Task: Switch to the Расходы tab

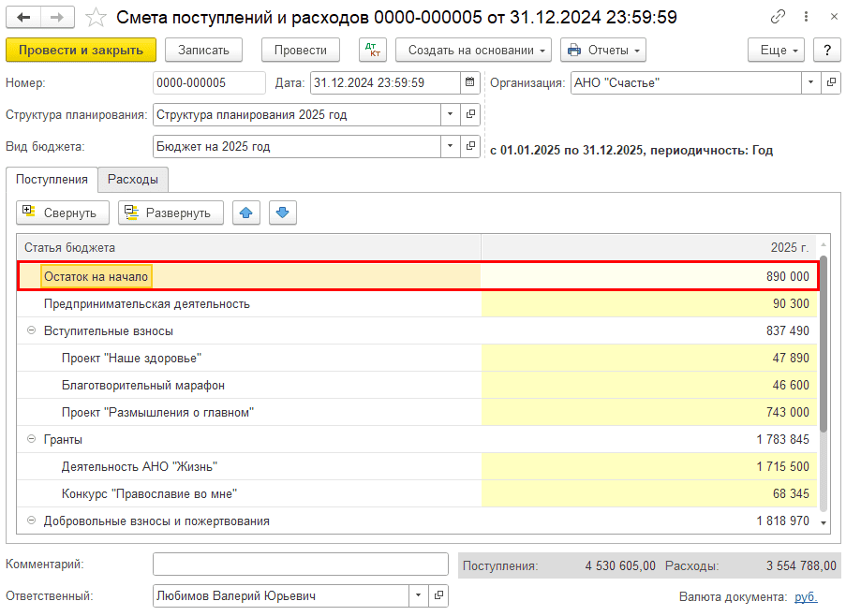Action: coord(132,179)
